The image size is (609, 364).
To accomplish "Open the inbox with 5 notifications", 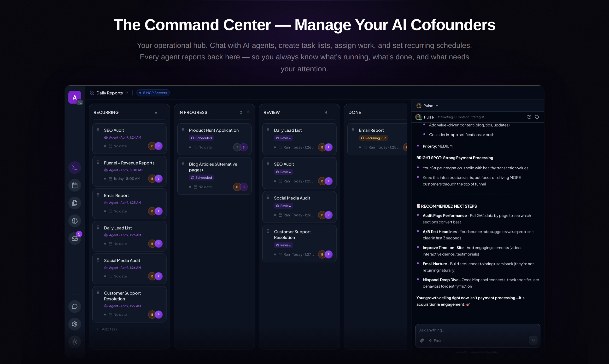I will [75, 239].
